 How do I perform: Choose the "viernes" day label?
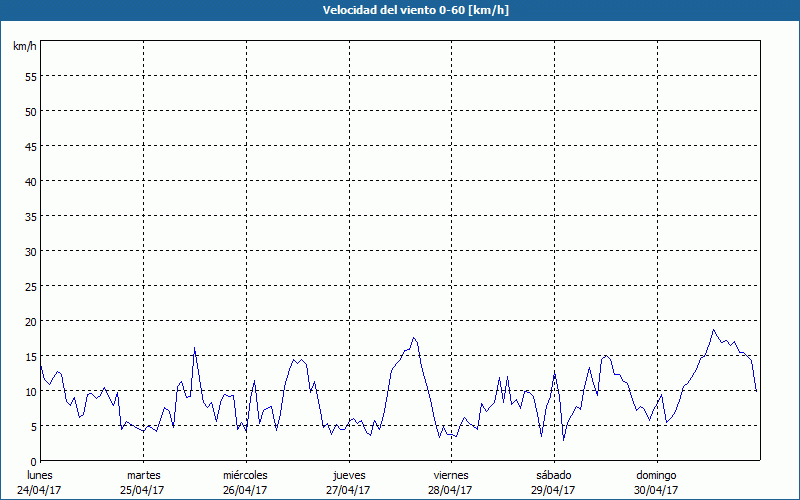[x=451, y=475]
